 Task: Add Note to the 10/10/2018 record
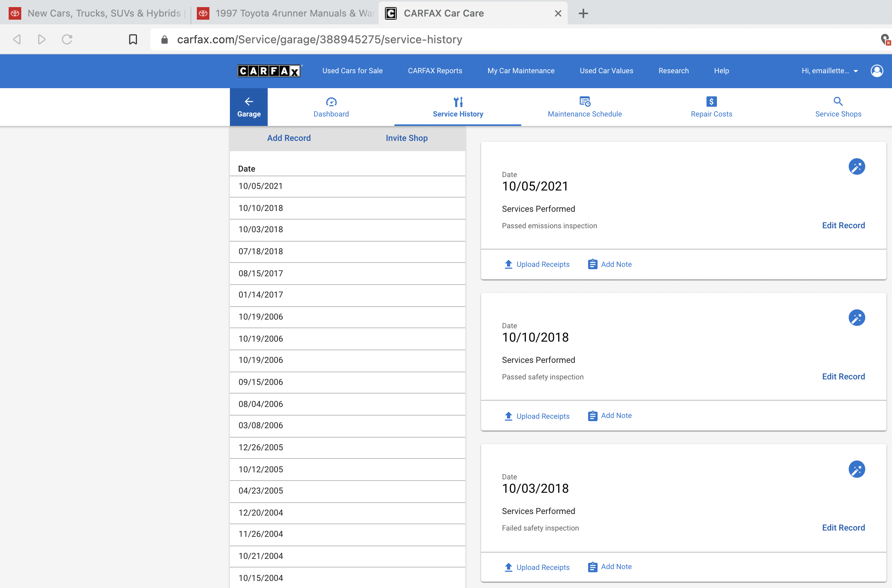[610, 416]
